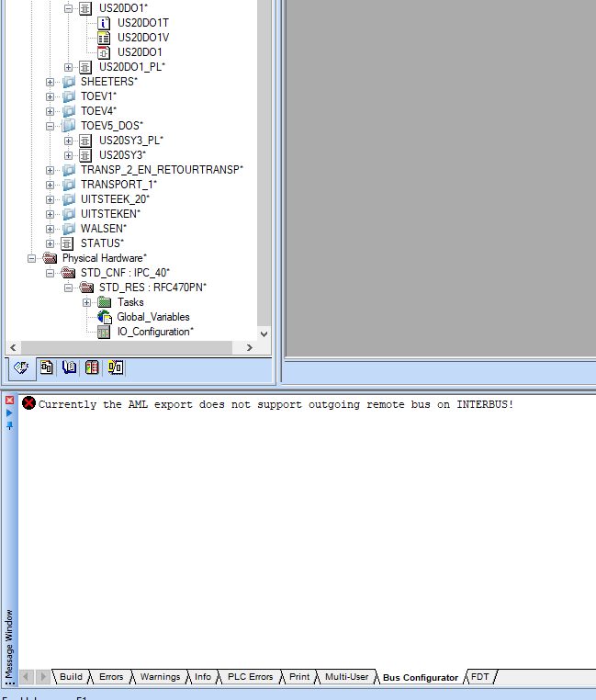Select the US20DO1V variable worksheet
The height and width of the screenshot is (700, 596).
pos(142,38)
